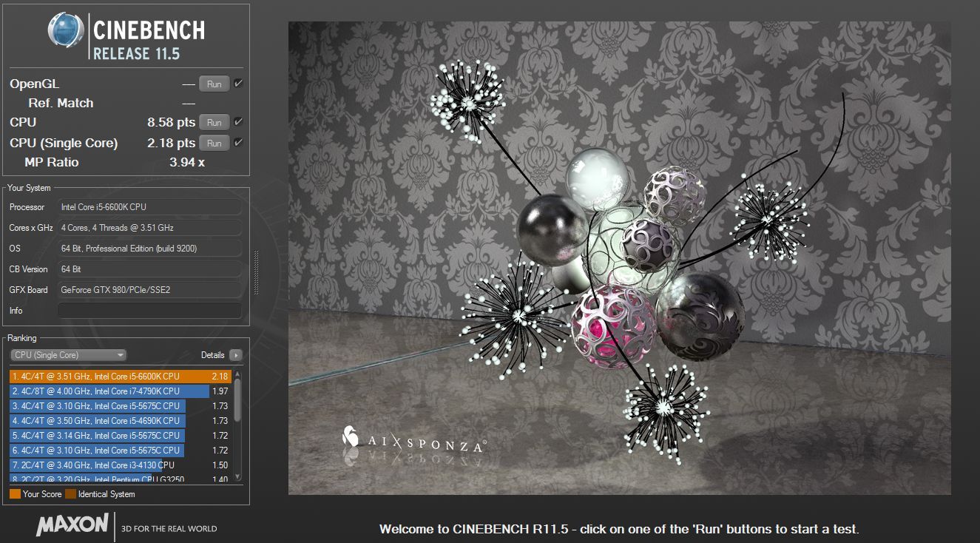Select ranking row 5, i5-5675C at 3.14 GHz
Viewport: 980px width, 543px height.
click(121, 436)
